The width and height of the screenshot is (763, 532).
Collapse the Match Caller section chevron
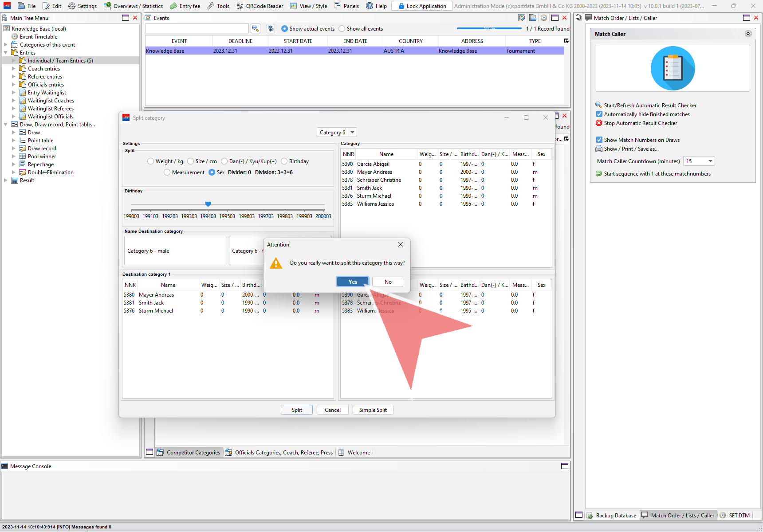click(x=748, y=34)
